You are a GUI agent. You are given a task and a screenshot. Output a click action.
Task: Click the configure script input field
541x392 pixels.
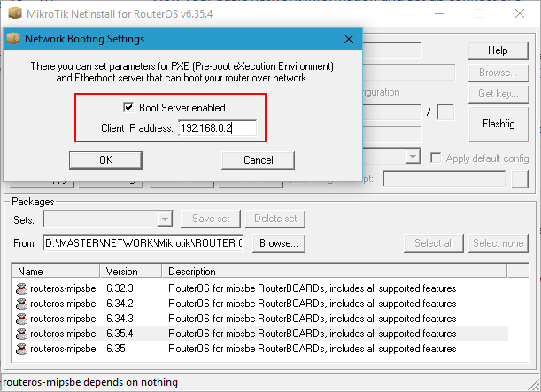(444, 179)
